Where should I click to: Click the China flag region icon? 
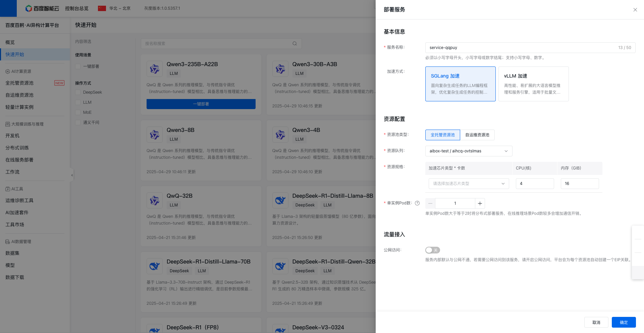(102, 8)
